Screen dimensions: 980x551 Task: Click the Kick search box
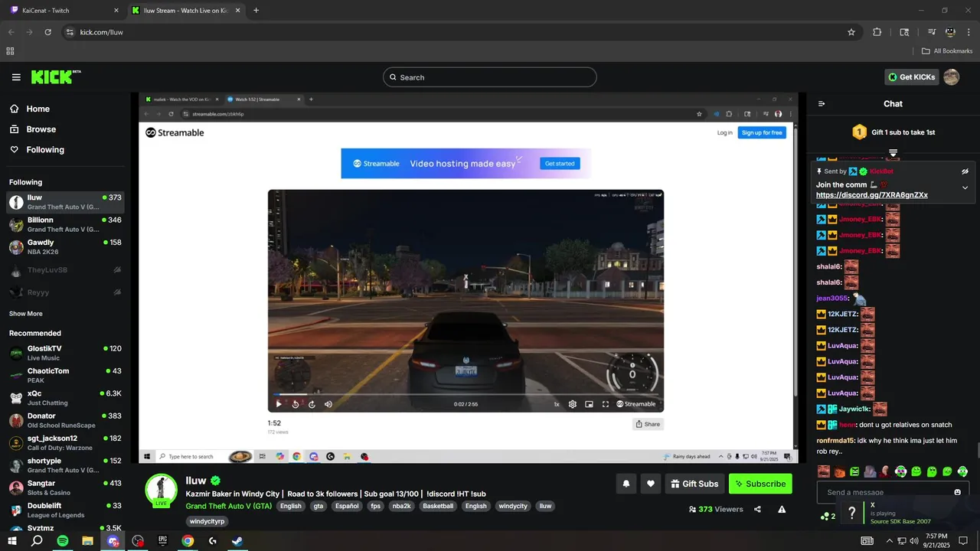[489, 77]
